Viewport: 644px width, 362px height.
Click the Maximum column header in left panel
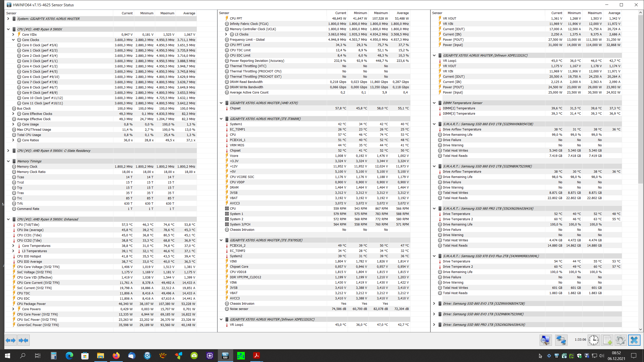pos(167,13)
